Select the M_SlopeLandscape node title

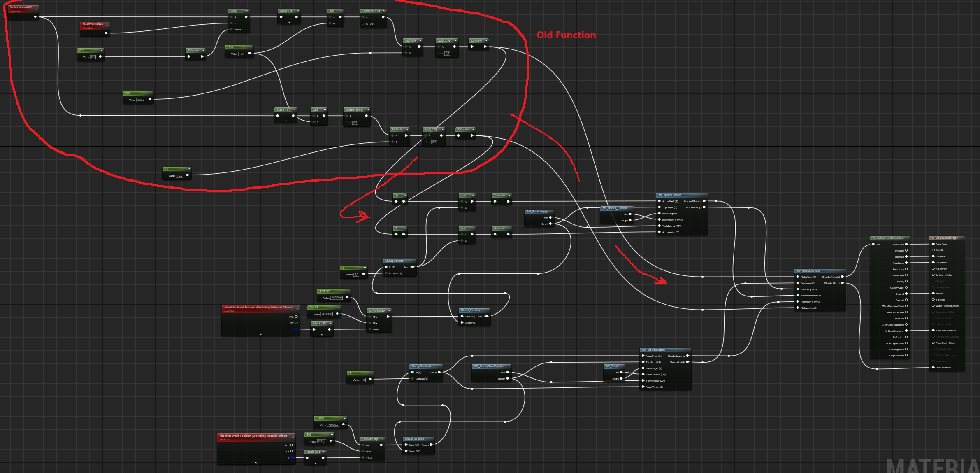945,238
